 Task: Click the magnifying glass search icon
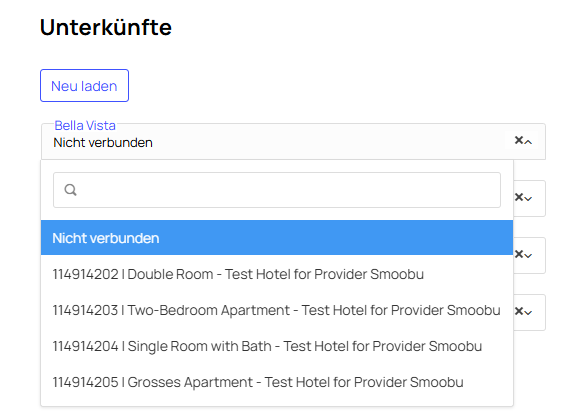[70, 190]
